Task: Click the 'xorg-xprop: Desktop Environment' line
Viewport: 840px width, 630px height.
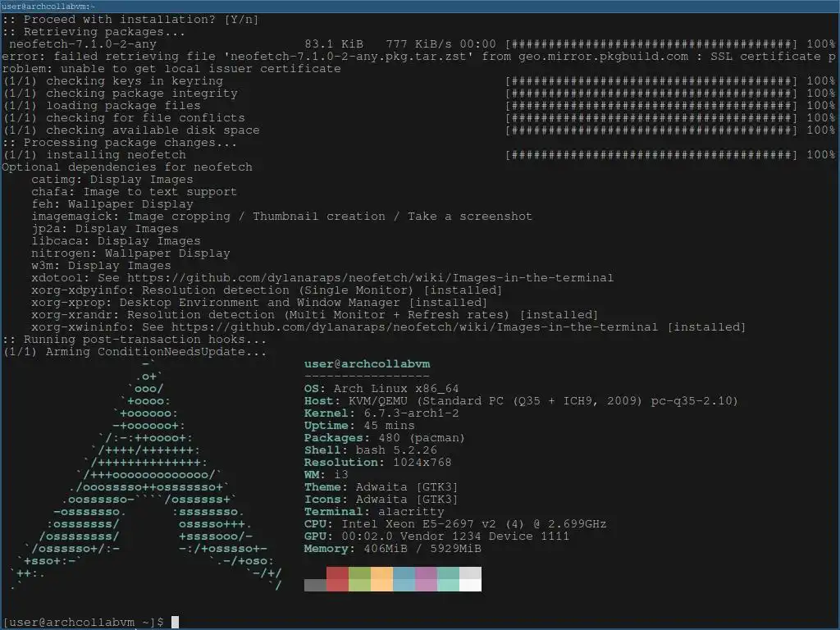Action: [x=259, y=302]
